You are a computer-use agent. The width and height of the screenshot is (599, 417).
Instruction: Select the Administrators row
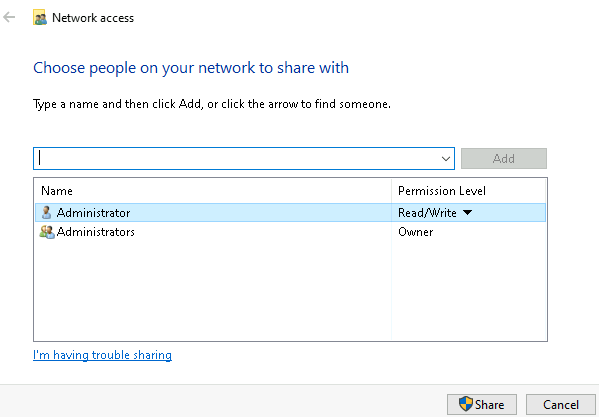coord(290,232)
